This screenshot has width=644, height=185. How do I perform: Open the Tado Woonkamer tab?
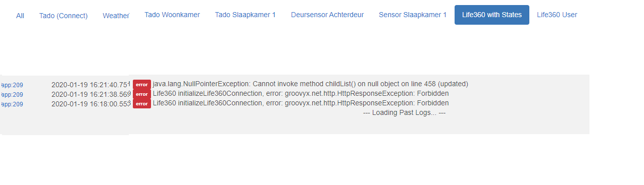click(x=172, y=15)
